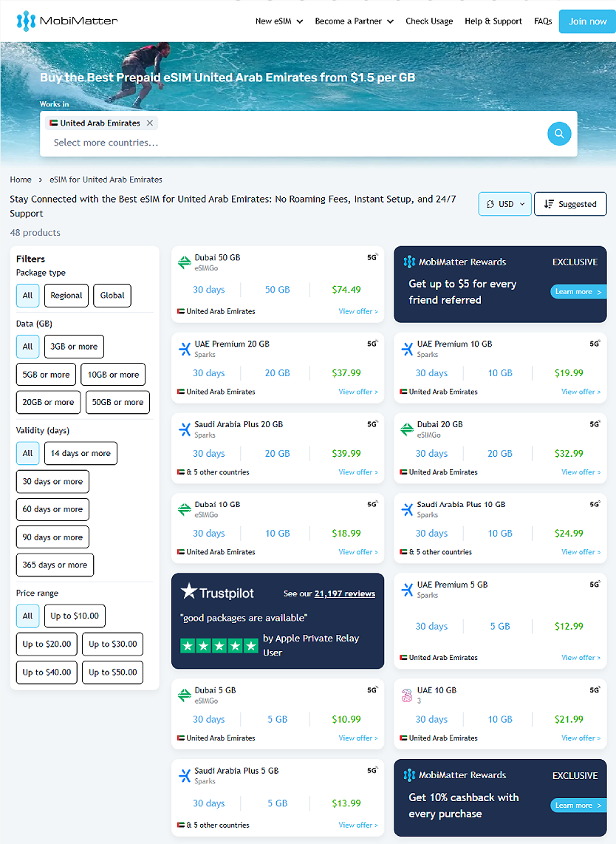Toggle the 10GB or more data filter
616x844 pixels.
[113, 375]
